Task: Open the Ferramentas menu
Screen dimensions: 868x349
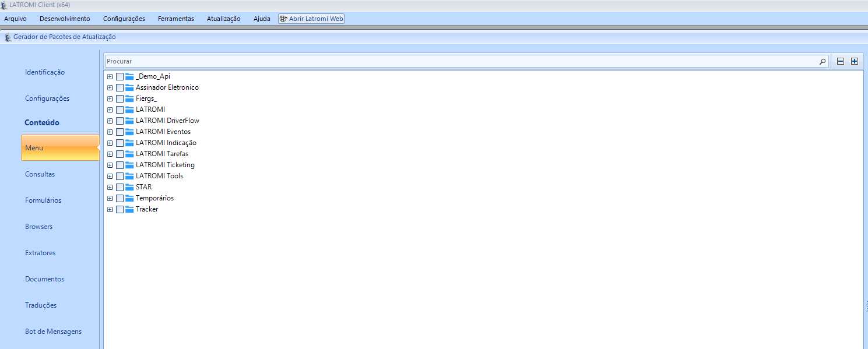Action: (175, 19)
